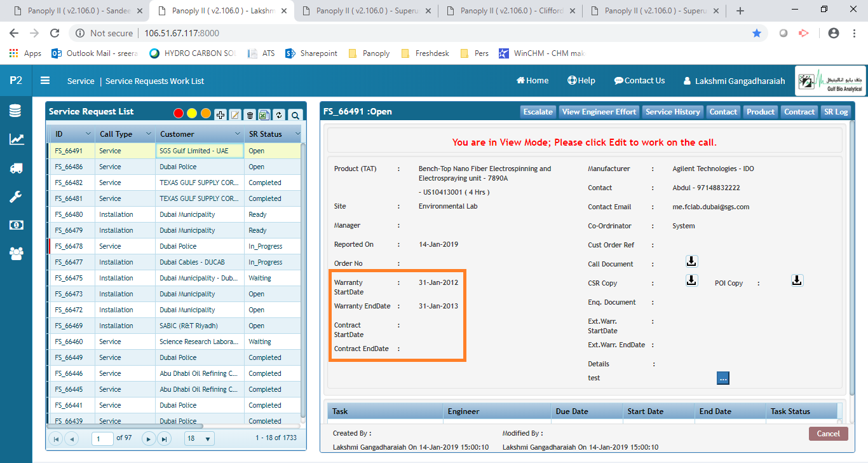Click View Engineer Effort button
The height and width of the screenshot is (463, 868).
coord(599,112)
